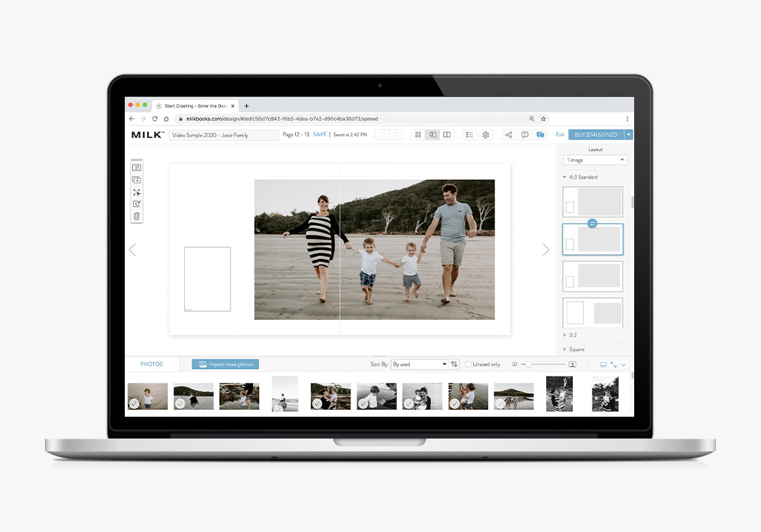This screenshot has height=532, width=761.
Task: Bookmark page with the star icon
Action: [x=543, y=119]
